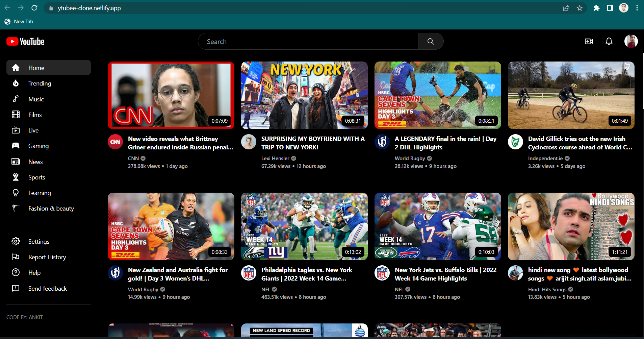Open the World Rugby avatar beside LEGENDARY final
The image size is (644, 339).
[382, 142]
